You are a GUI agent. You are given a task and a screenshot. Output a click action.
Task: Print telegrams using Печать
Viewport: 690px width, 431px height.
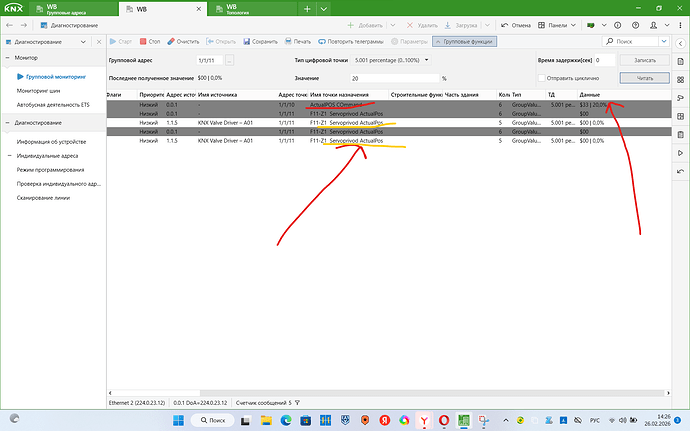pyautogui.click(x=297, y=41)
